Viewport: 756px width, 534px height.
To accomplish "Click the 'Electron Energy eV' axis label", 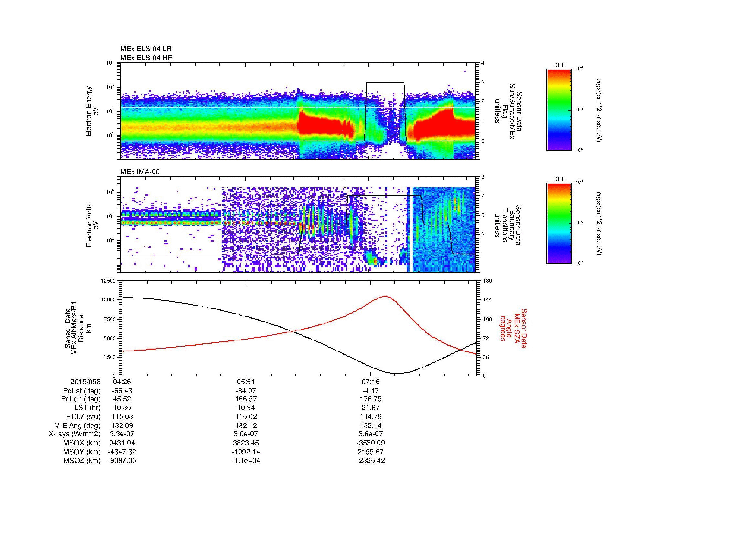I will click(x=92, y=111).
